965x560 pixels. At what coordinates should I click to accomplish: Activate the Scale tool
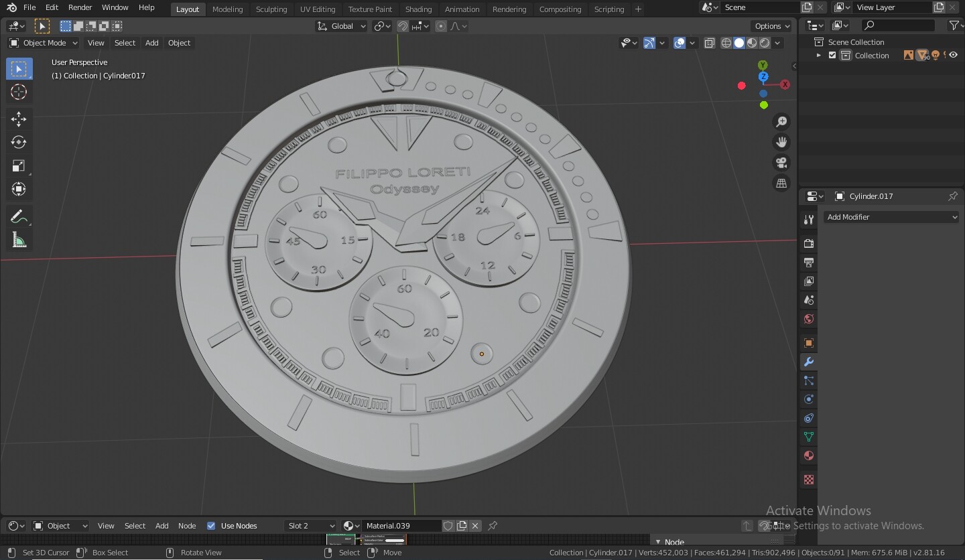pos(19,166)
